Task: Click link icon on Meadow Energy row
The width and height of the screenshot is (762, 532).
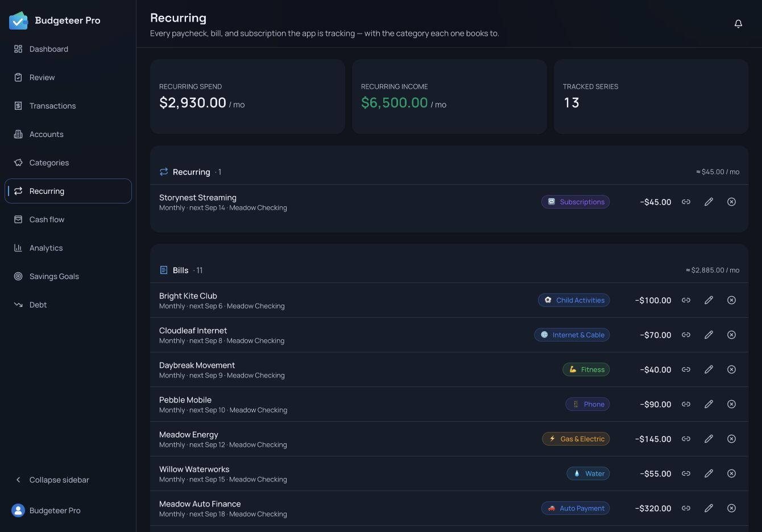Action: tap(686, 439)
